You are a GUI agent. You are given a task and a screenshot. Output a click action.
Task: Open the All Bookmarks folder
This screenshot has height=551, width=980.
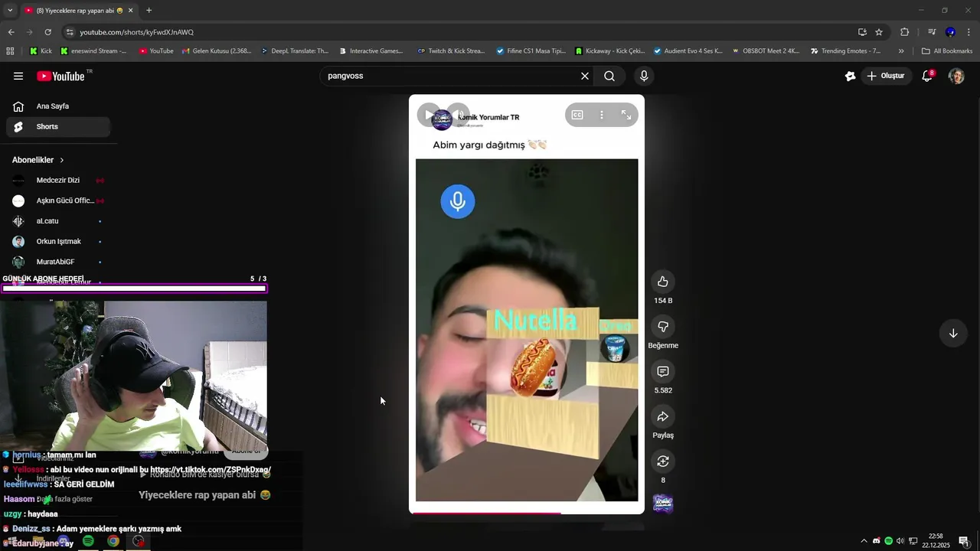coord(947,51)
